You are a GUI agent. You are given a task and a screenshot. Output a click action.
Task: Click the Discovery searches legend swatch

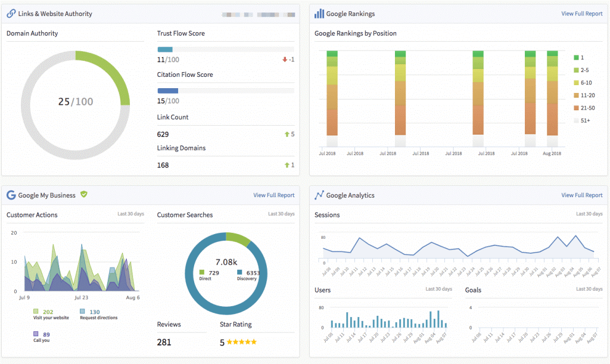click(x=239, y=272)
